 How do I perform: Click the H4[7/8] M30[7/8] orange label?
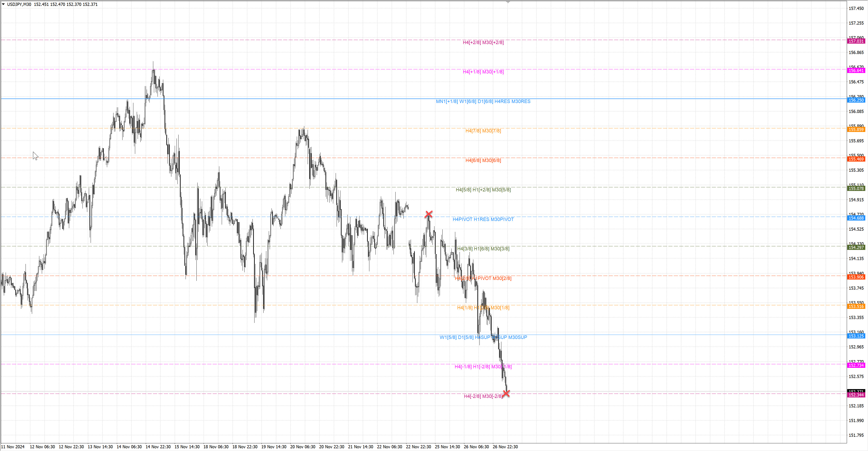[483, 131]
